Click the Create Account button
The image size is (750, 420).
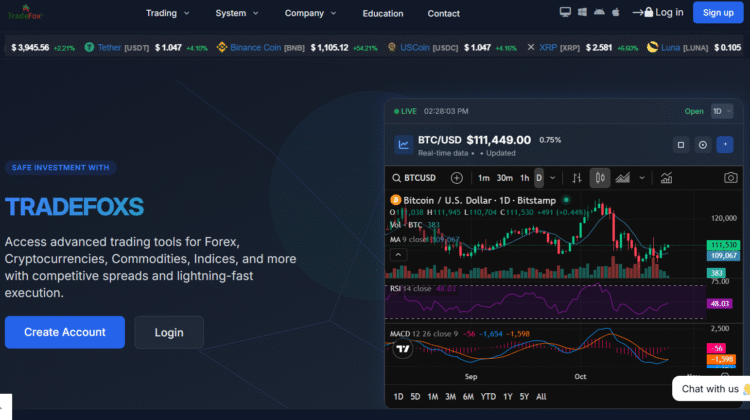pyautogui.click(x=65, y=332)
